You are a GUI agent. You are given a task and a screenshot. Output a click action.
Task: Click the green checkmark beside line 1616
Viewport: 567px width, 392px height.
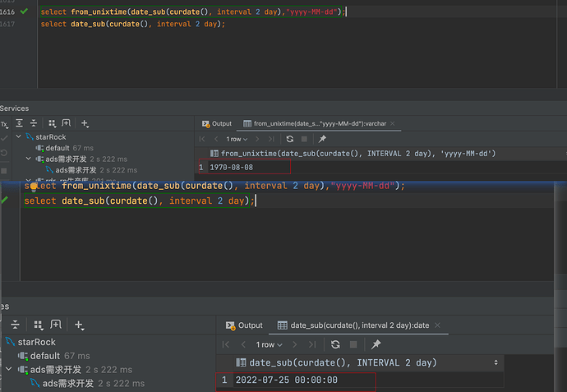24,12
